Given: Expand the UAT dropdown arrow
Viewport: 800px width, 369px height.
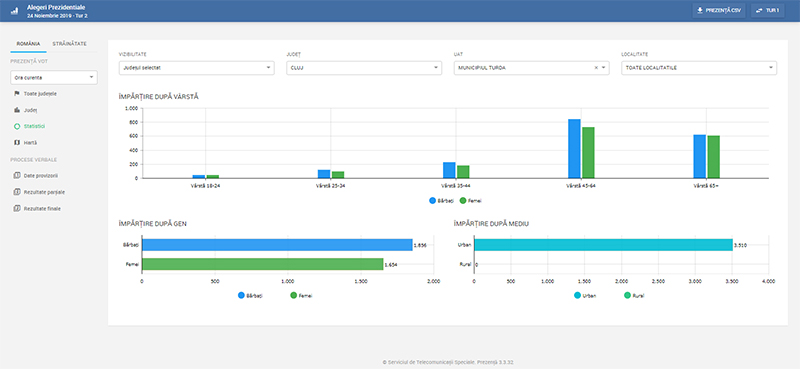Looking at the screenshot, I should [x=604, y=67].
